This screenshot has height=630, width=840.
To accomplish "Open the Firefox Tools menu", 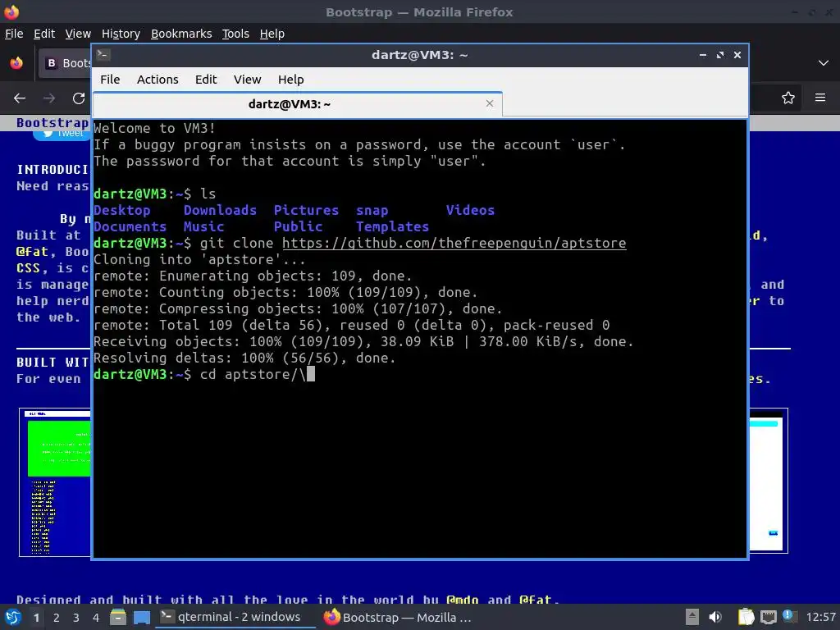I will (x=235, y=34).
